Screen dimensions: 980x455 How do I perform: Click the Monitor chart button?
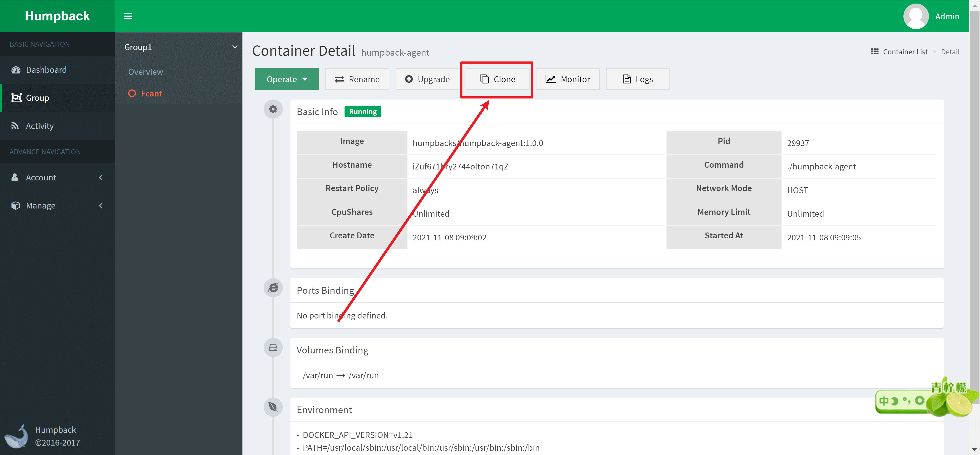click(x=568, y=79)
